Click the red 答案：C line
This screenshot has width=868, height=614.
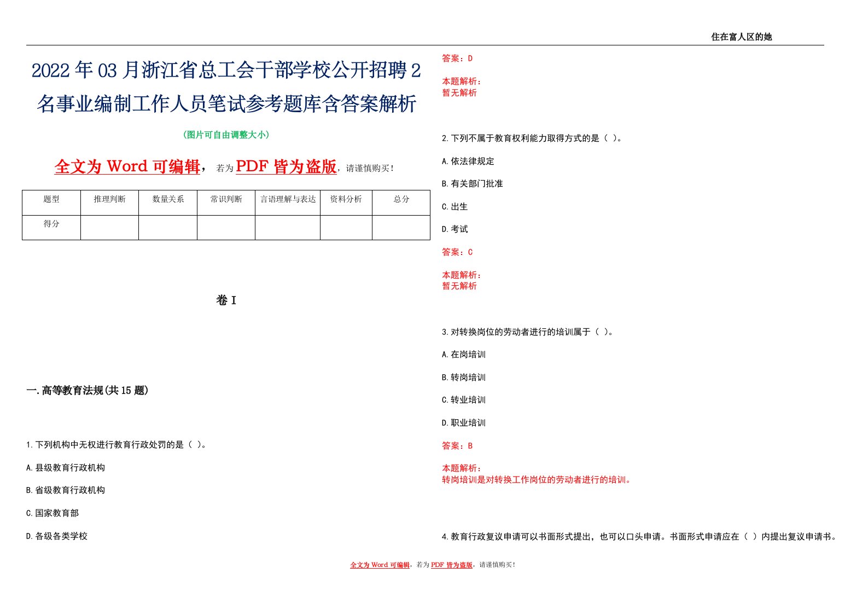click(457, 252)
